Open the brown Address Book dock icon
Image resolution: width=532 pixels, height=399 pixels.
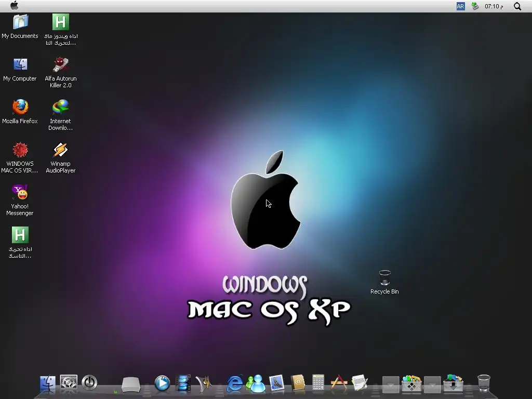298,383
